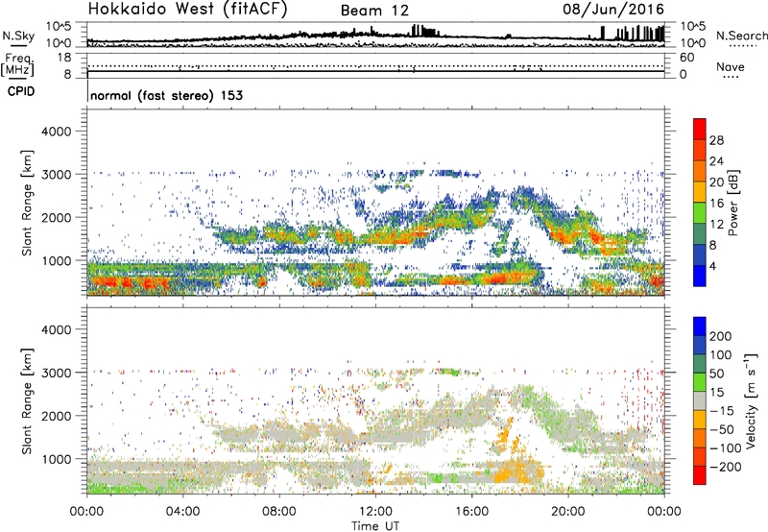Click the 'Hokkaido West (fitACF)' title

[x=187, y=9]
